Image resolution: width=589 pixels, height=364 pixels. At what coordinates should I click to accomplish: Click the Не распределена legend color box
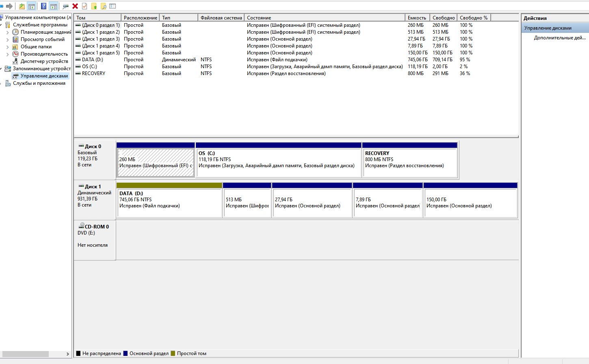78,353
